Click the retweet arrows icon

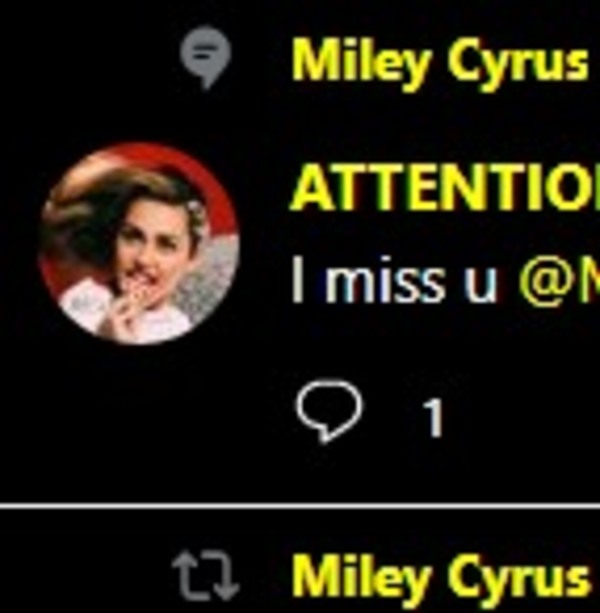(206, 576)
